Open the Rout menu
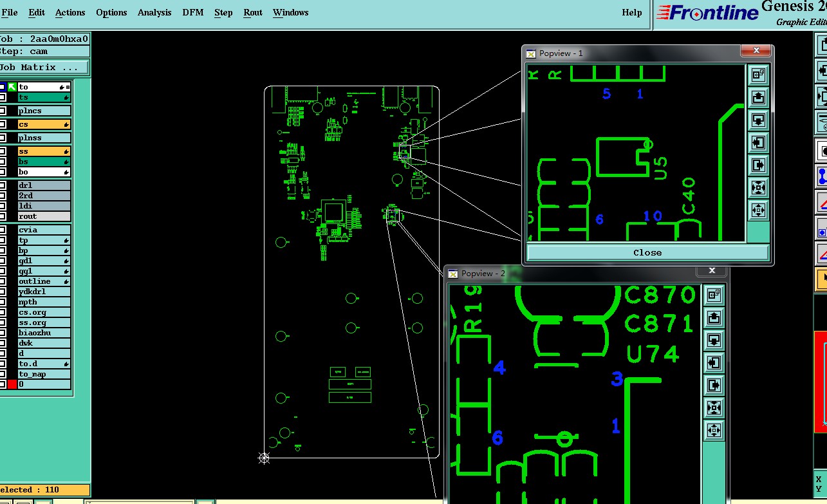 (253, 12)
